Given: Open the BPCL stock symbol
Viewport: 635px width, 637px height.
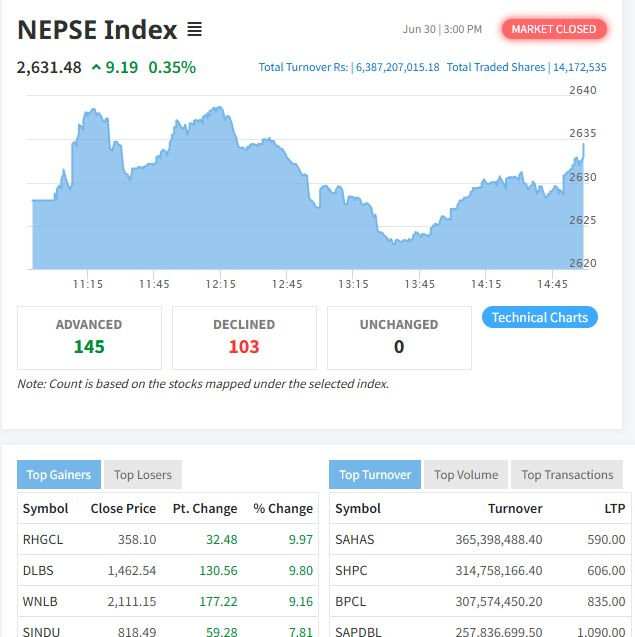Looking at the screenshot, I should pyautogui.click(x=352, y=601).
